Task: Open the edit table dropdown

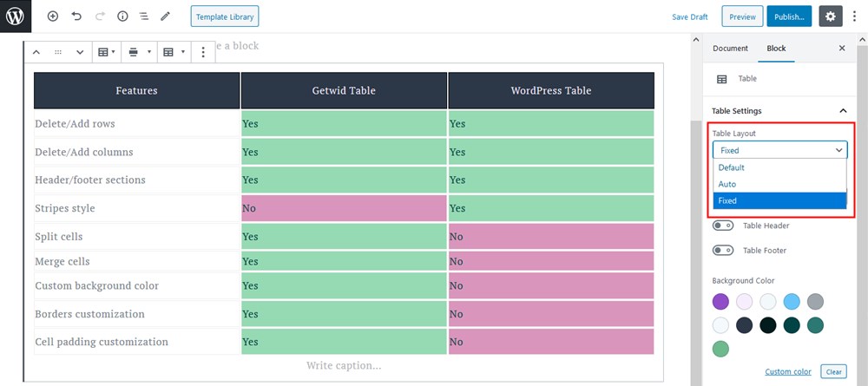Action: point(174,52)
